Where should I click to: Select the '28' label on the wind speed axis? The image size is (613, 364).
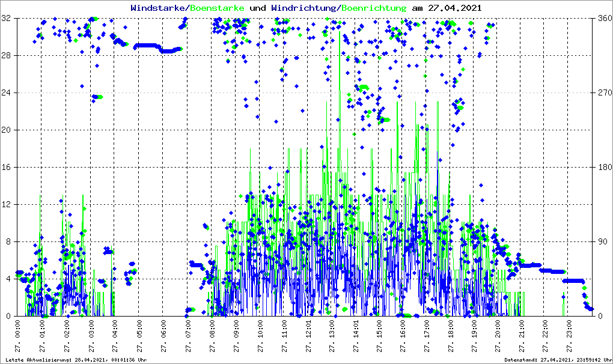(6, 55)
